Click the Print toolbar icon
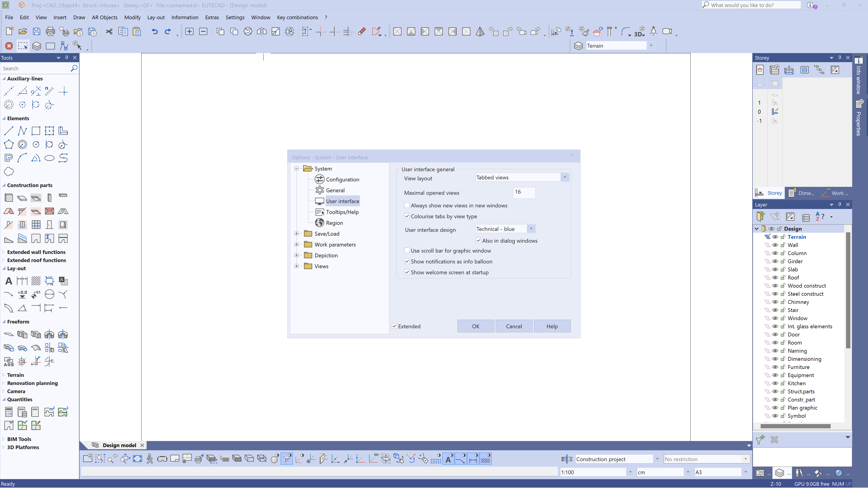 50,32
